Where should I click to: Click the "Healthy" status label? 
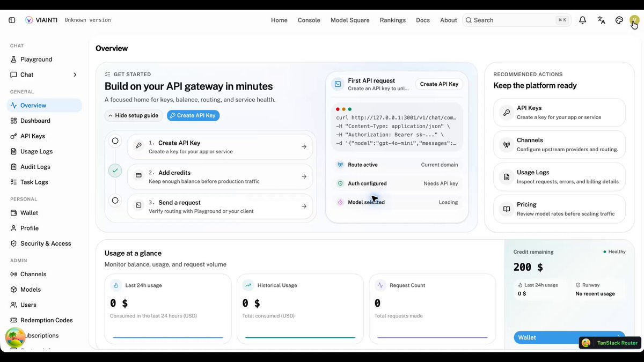[x=614, y=252]
